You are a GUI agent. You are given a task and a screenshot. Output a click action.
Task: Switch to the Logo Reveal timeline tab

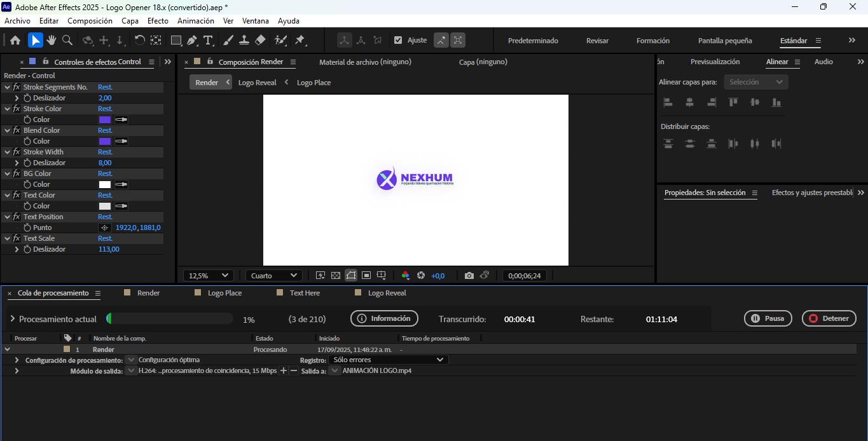click(x=387, y=293)
